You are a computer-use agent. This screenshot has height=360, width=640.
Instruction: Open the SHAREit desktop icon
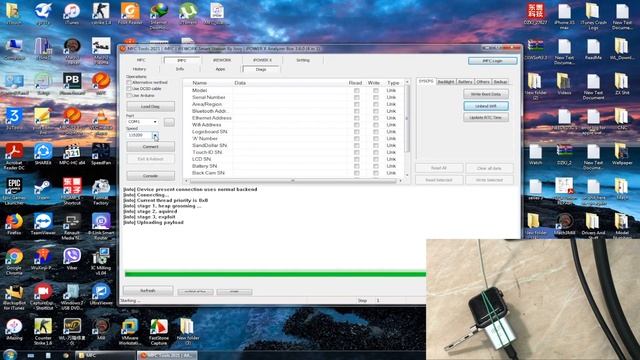[43, 154]
